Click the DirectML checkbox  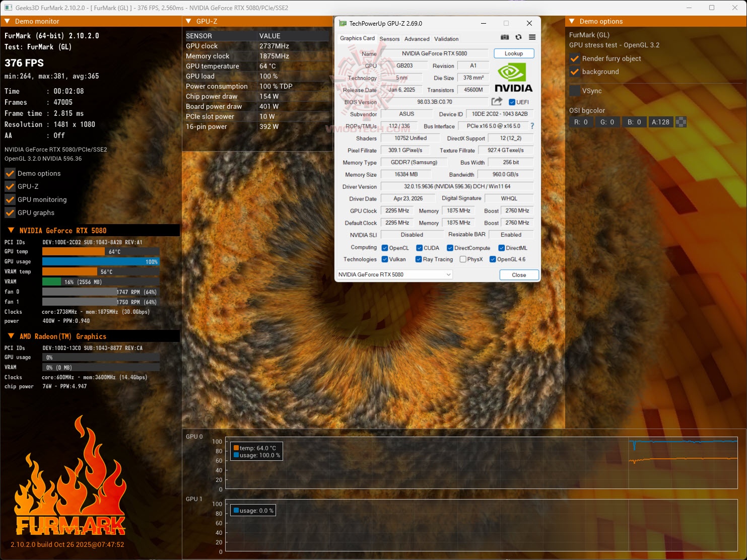pos(502,248)
